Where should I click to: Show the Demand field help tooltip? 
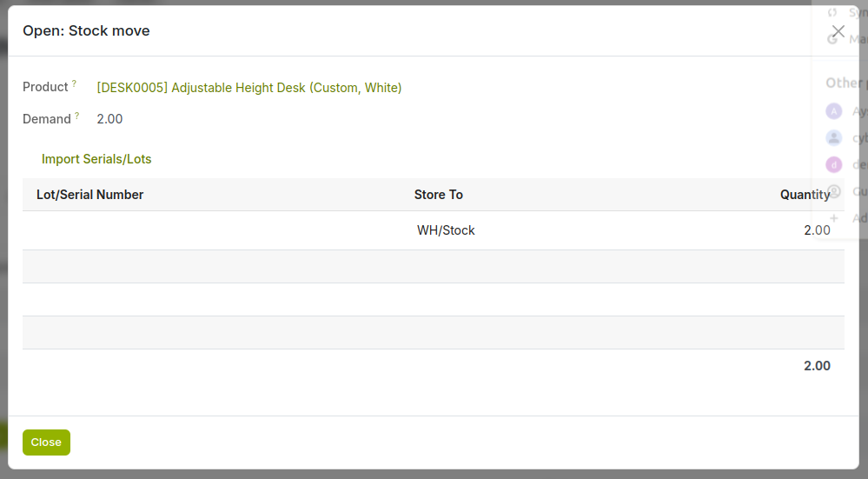(77, 116)
